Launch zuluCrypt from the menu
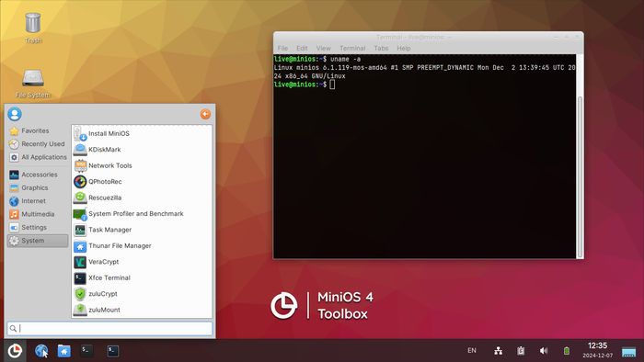The image size is (644, 362). coord(142,293)
